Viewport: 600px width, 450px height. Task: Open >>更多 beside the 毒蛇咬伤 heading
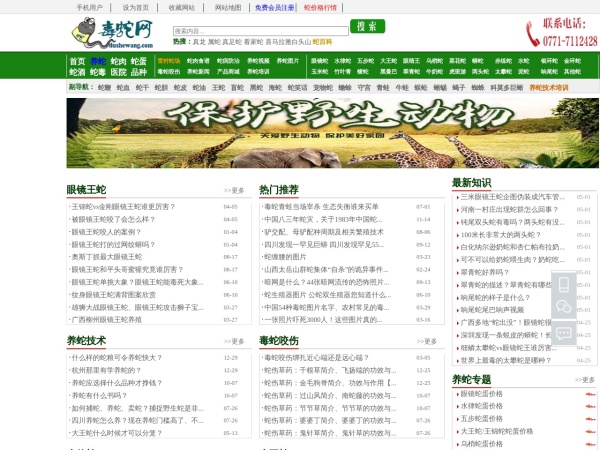point(426,341)
